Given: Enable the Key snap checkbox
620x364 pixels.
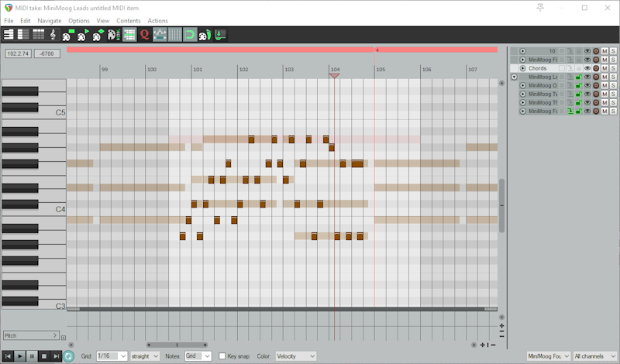Looking at the screenshot, I should pyautogui.click(x=222, y=356).
